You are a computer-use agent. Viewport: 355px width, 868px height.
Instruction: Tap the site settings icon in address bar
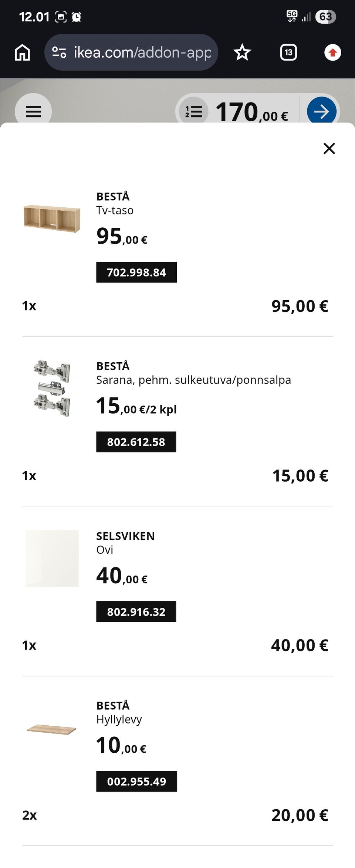coord(59,52)
